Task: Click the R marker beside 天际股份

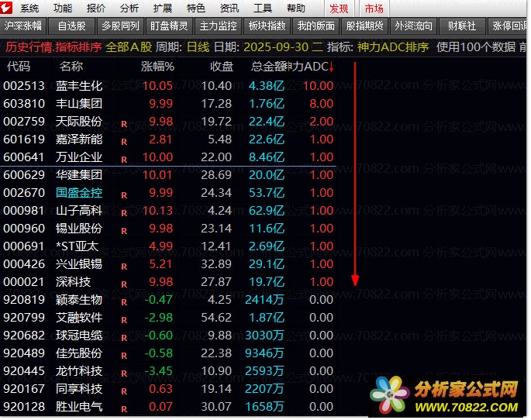Action: [x=124, y=124]
